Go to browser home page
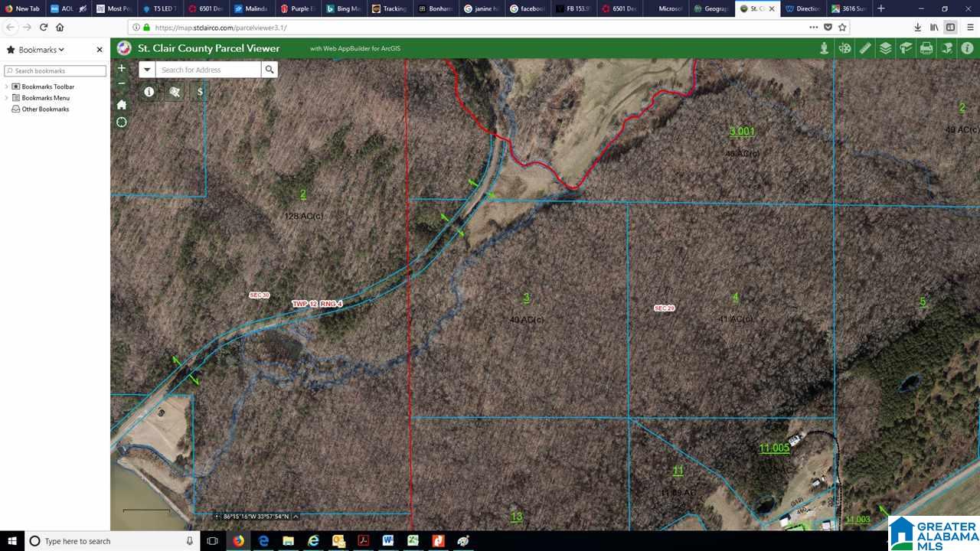The height and width of the screenshot is (551, 980). click(x=60, y=27)
